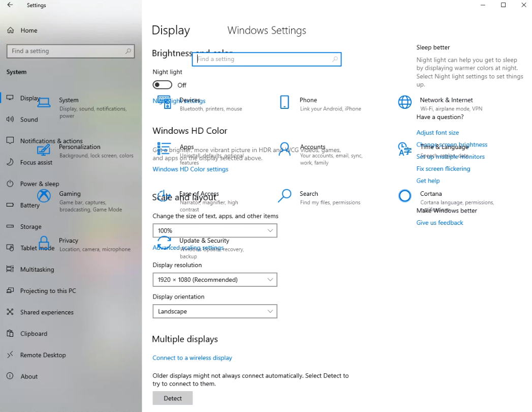Screen dimensions: 532x412
Task: Click the Network & Internet globe icon
Action: 405,102
